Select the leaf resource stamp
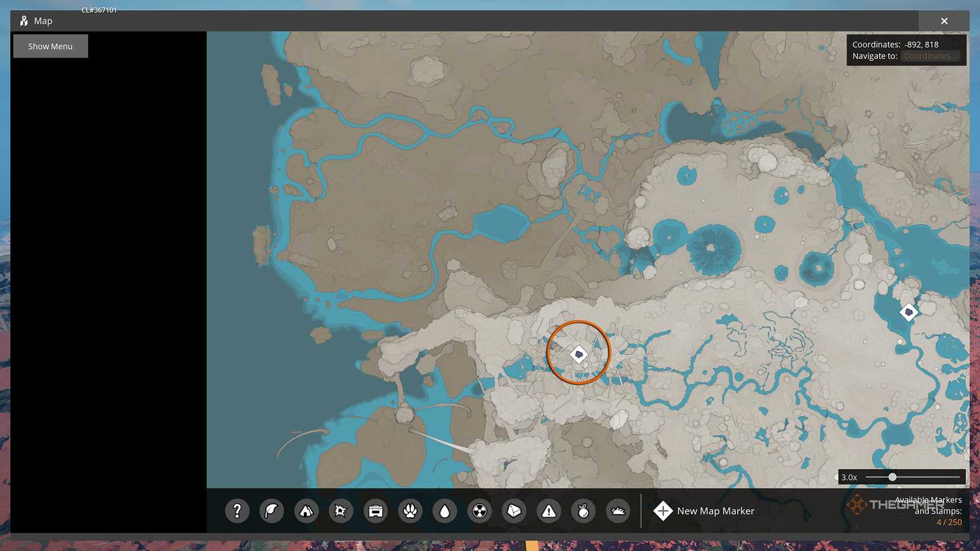980x551 pixels. [x=271, y=511]
